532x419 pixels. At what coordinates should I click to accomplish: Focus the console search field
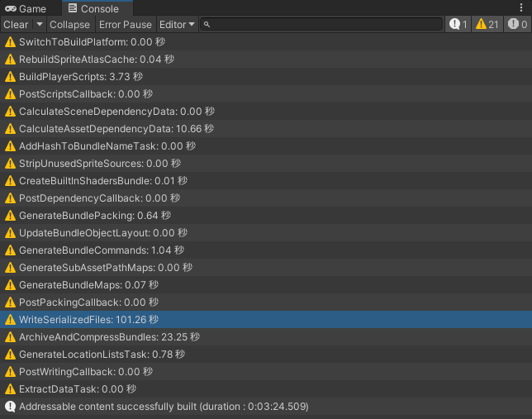click(321, 25)
